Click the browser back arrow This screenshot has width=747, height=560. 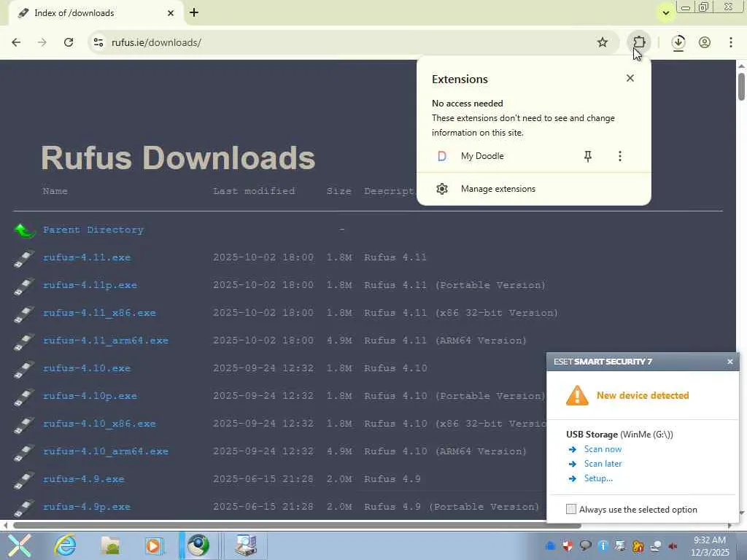click(x=16, y=42)
